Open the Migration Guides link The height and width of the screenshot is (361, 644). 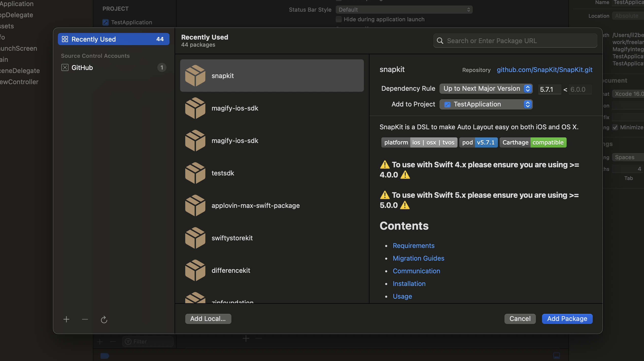coord(418,258)
